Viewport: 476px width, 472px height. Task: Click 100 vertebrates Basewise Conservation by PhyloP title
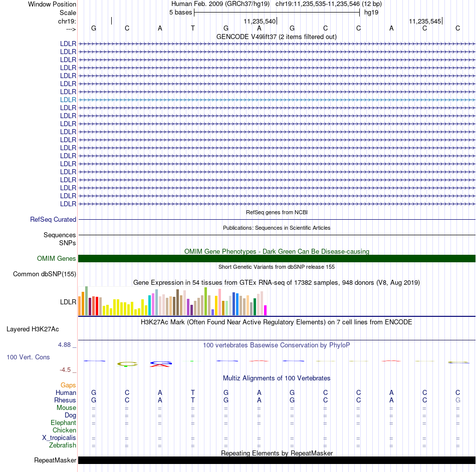[x=277, y=345]
